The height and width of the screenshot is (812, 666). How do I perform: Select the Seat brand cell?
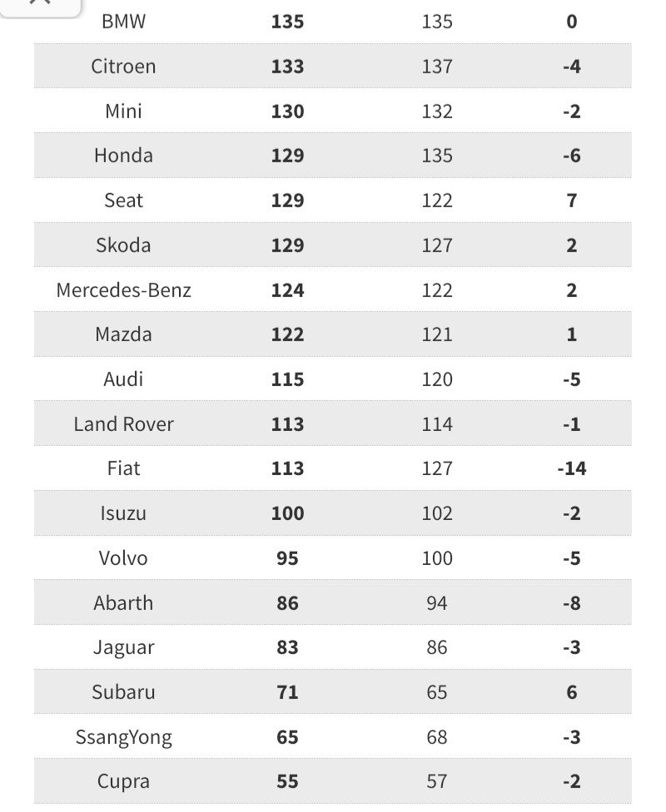(123, 201)
